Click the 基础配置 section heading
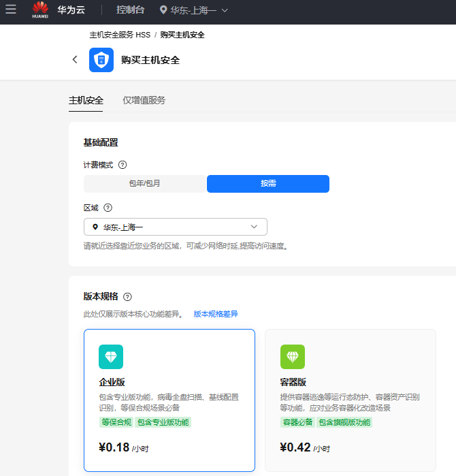The width and height of the screenshot is (456, 476). tap(101, 142)
